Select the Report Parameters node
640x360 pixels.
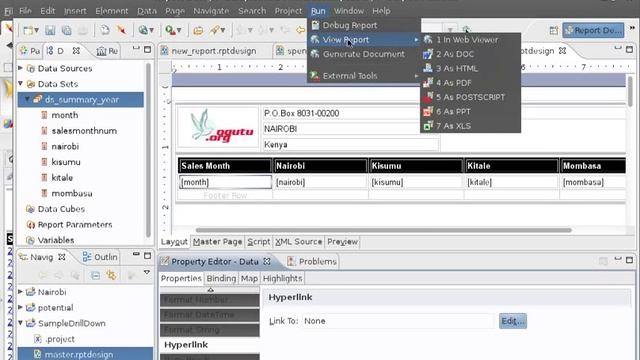[x=75, y=224]
